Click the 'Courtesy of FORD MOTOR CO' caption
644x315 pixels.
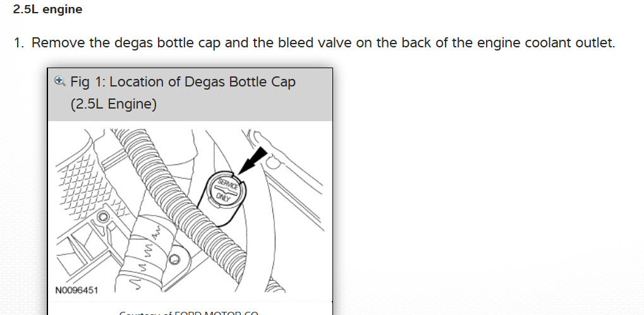[x=188, y=312]
